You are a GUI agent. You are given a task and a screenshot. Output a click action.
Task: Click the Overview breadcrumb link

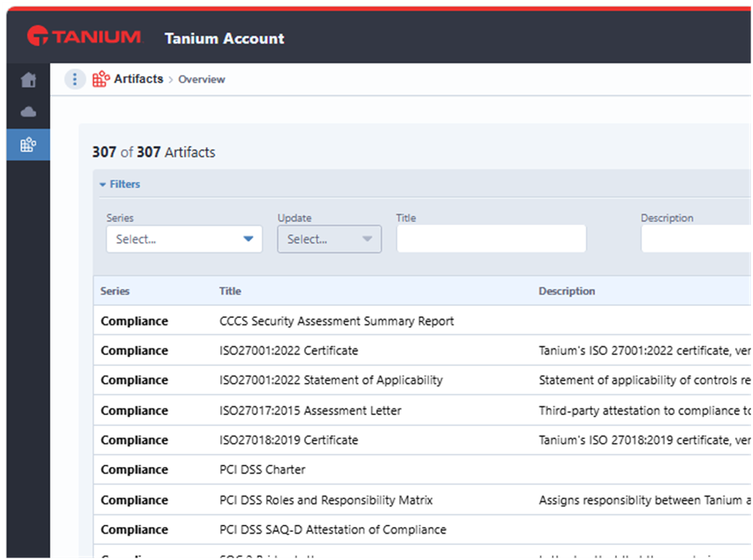(201, 79)
